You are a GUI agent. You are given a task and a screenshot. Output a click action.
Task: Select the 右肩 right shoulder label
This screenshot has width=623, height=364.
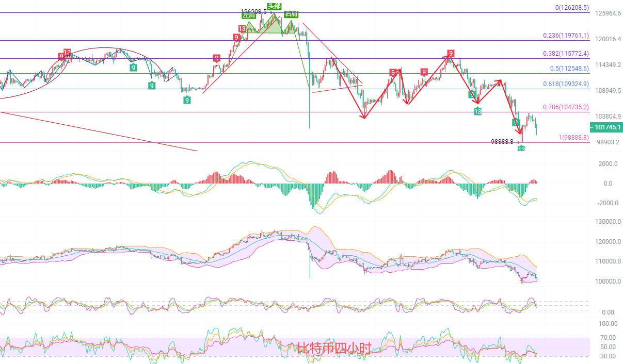tap(291, 14)
